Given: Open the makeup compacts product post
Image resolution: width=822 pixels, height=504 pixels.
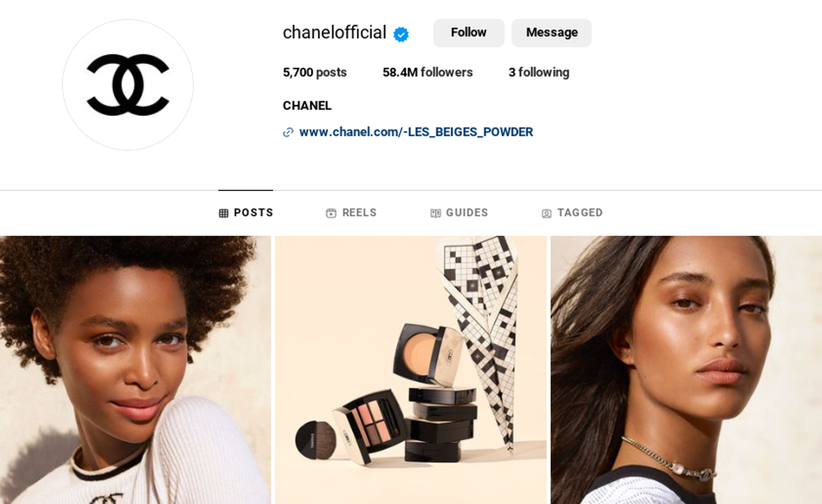Looking at the screenshot, I should pyautogui.click(x=411, y=370).
